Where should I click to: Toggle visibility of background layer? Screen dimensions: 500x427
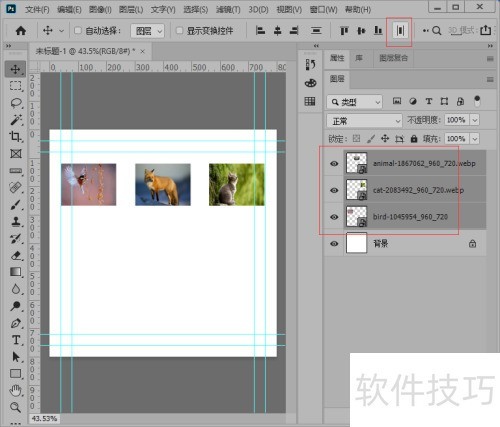coord(334,244)
